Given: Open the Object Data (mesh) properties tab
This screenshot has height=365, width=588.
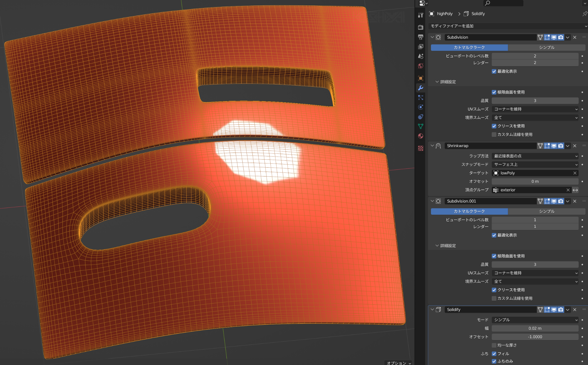Looking at the screenshot, I should pos(421,126).
